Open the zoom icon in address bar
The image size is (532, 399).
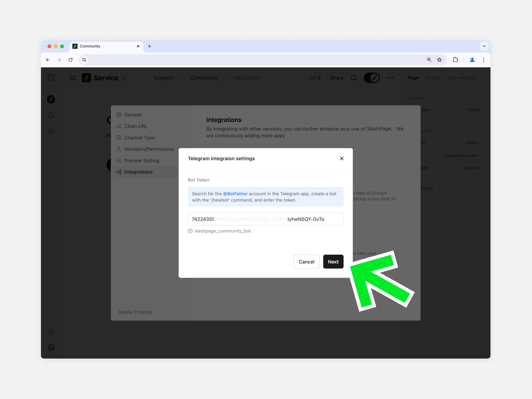pos(429,60)
